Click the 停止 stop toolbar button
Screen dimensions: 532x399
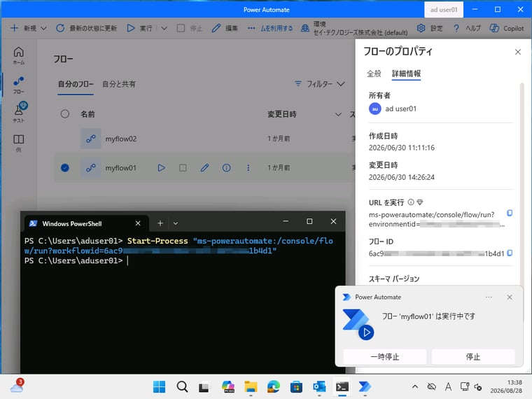pos(189,28)
